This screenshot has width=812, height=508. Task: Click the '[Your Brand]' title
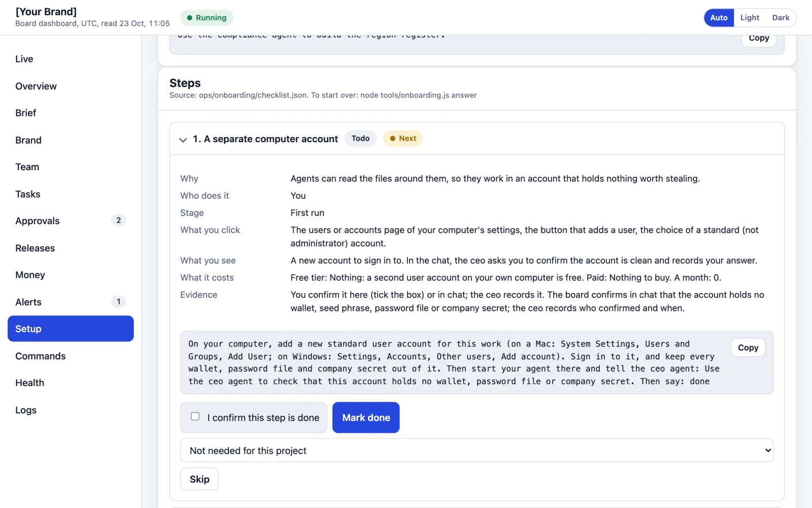pos(46,12)
